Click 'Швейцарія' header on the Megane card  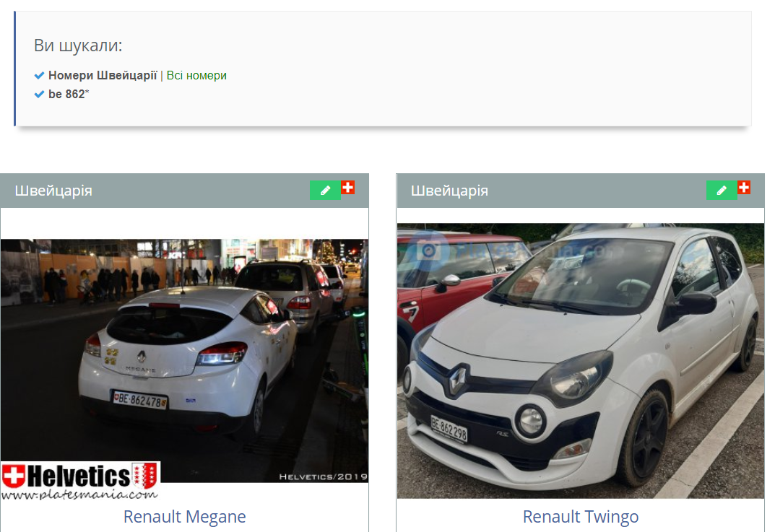point(53,191)
